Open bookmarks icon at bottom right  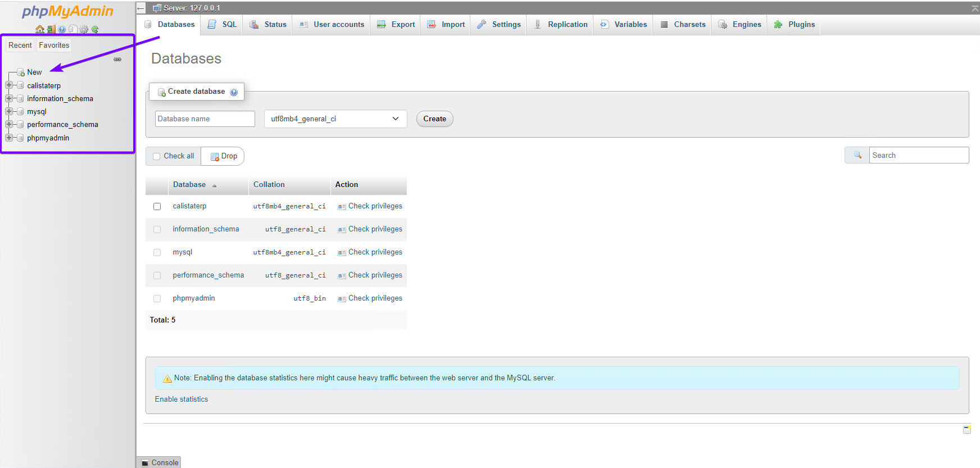pos(967,430)
